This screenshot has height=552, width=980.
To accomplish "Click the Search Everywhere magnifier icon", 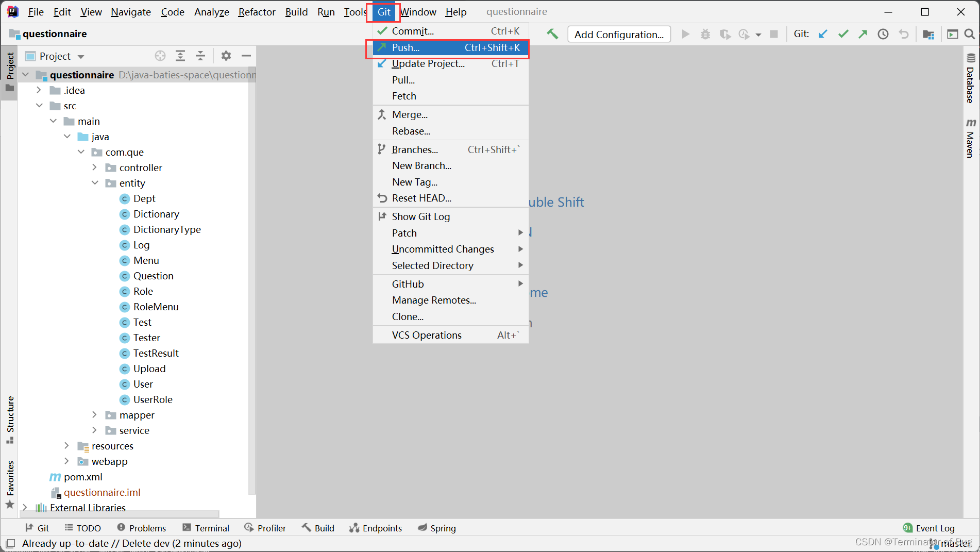I will coord(969,34).
